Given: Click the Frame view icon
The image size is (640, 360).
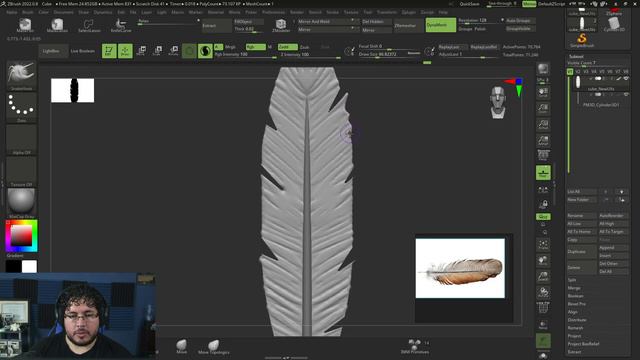Looking at the screenshot, I should [543, 244].
